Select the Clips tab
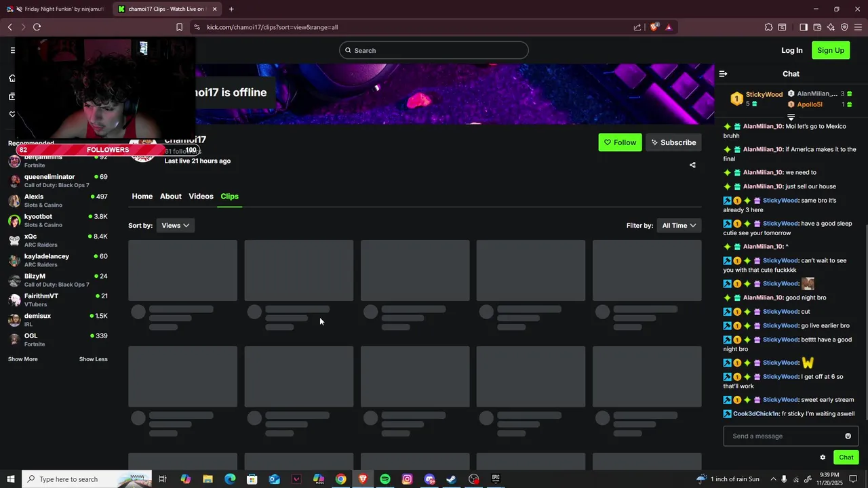Image resolution: width=868 pixels, height=488 pixels. click(229, 197)
